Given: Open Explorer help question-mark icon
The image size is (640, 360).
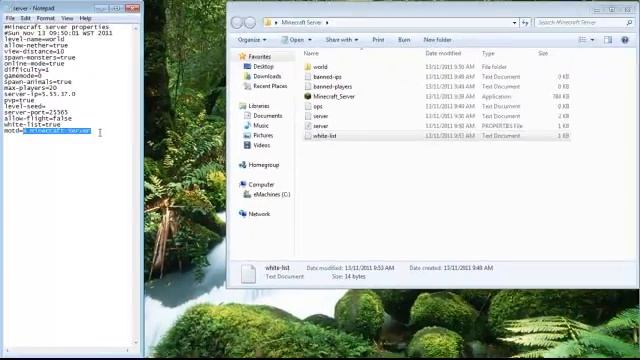Looking at the screenshot, I should [x=625, y=40].
